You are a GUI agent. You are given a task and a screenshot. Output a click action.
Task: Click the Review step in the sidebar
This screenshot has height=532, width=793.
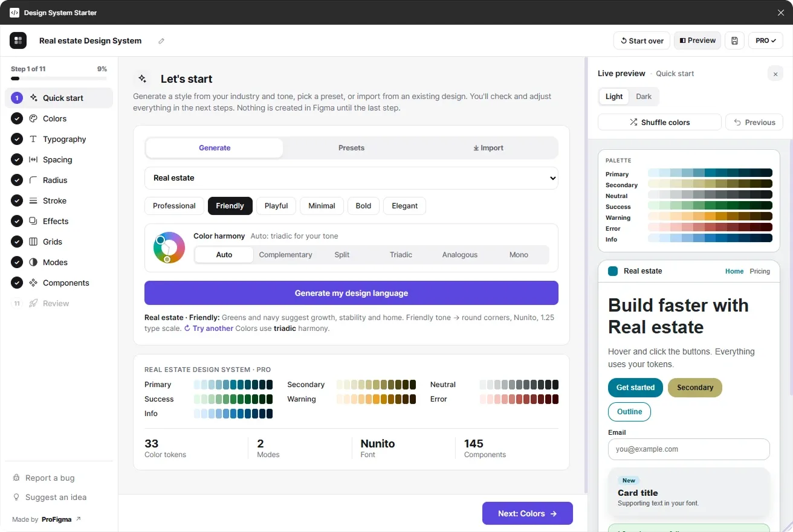click(59, 303)
